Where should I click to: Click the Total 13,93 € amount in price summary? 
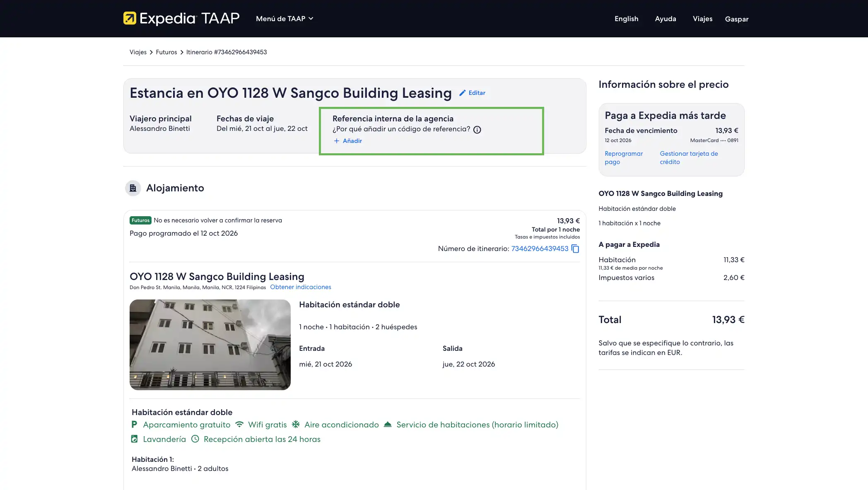(728, 320)
